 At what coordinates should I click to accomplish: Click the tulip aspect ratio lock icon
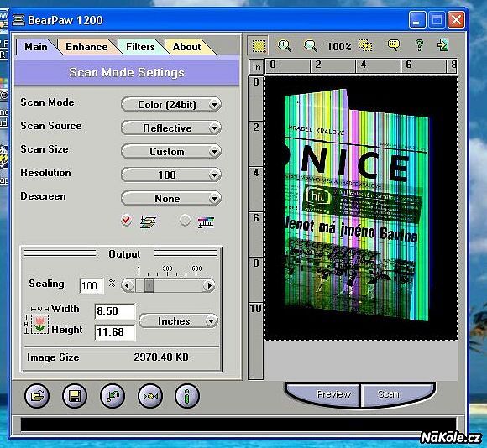pos(39,324)
